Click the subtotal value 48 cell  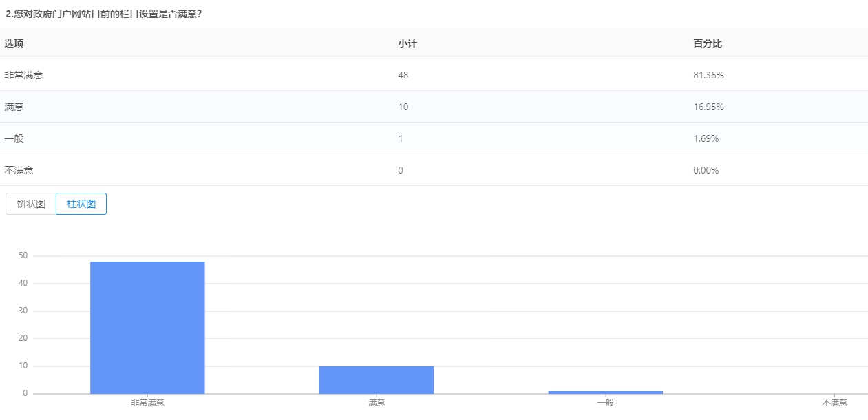pyautogui.click(x=403, y=75)
